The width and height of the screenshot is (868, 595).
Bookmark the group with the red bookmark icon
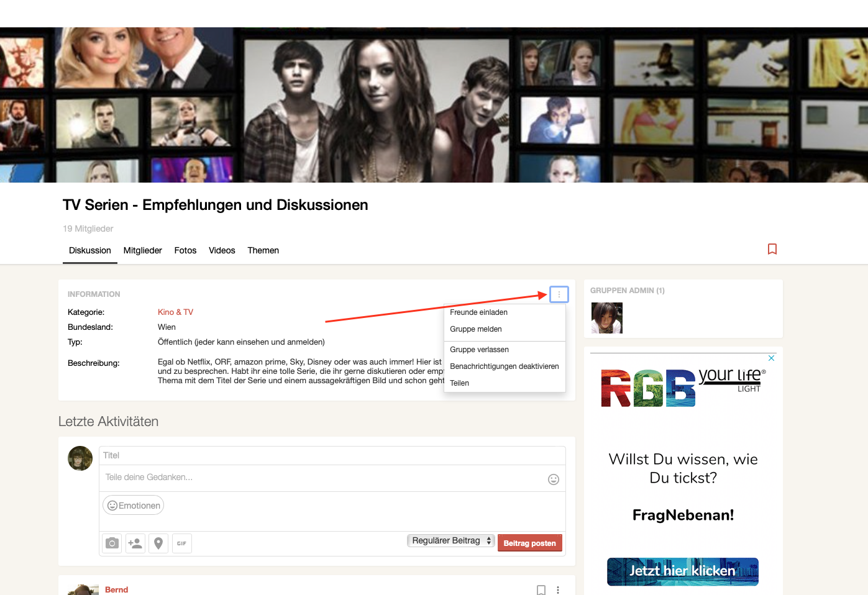tap(772, 249)
